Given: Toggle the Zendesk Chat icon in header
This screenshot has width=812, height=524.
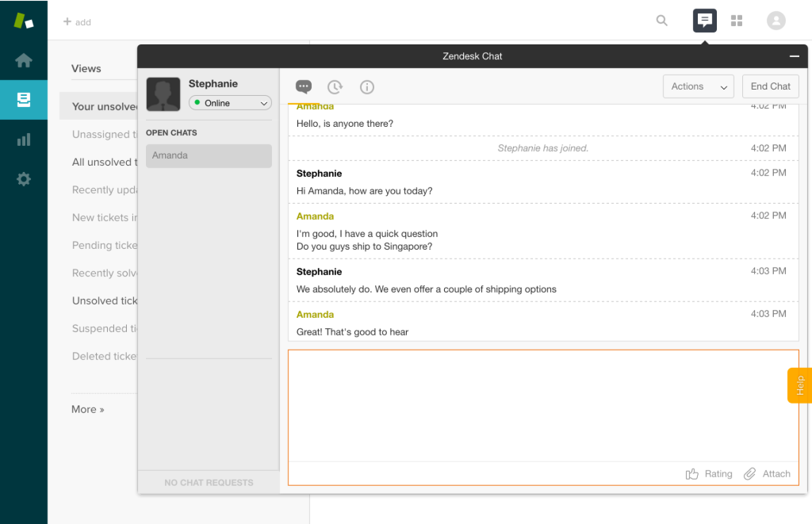Looking at the screenshot, I should click(704, 21).
